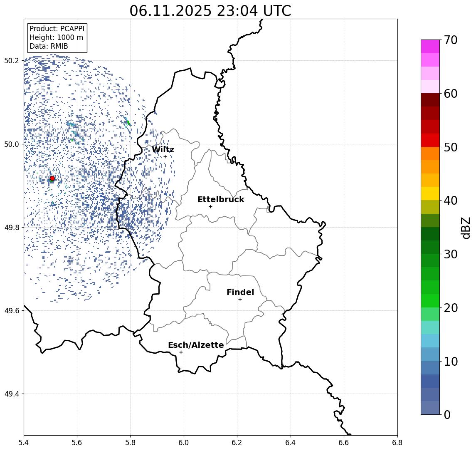Click the x-axis label 5.8
Image resolution: width=476 pixels, height=451 pixels.
130,443
